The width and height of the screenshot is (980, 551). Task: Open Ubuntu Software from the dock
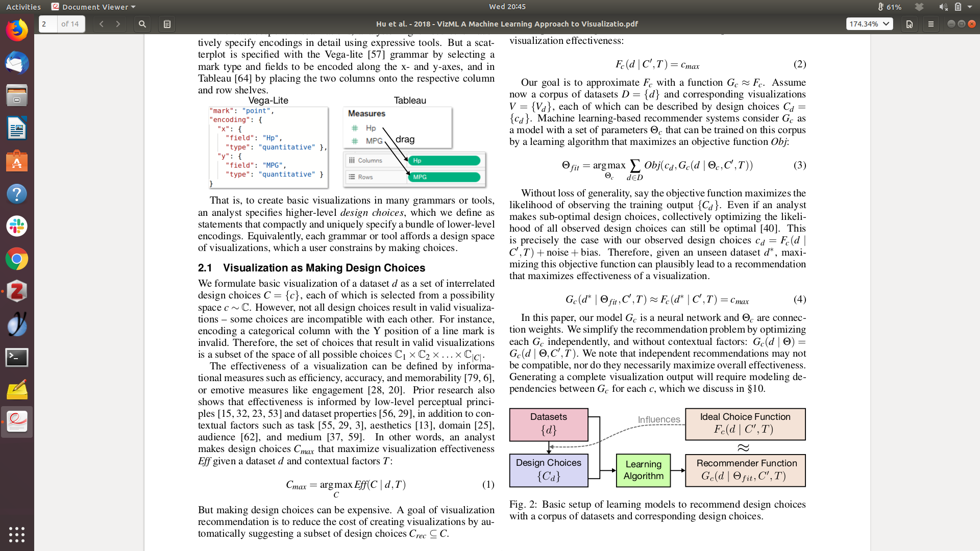coord(17,161)
